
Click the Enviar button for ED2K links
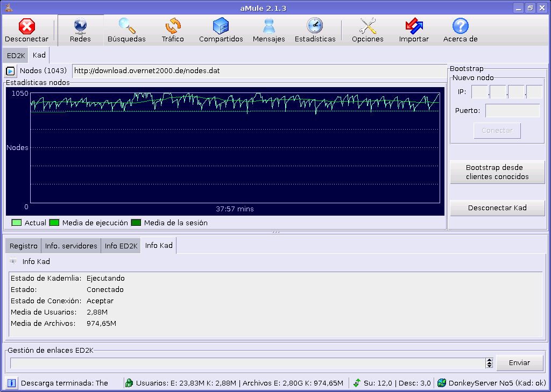pyautogui.click(x=519, y=363)
